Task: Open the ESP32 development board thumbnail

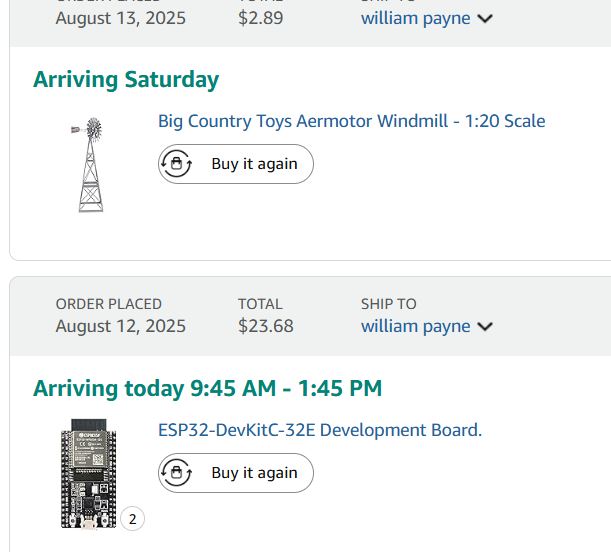Action: click(x=89, y=473)
